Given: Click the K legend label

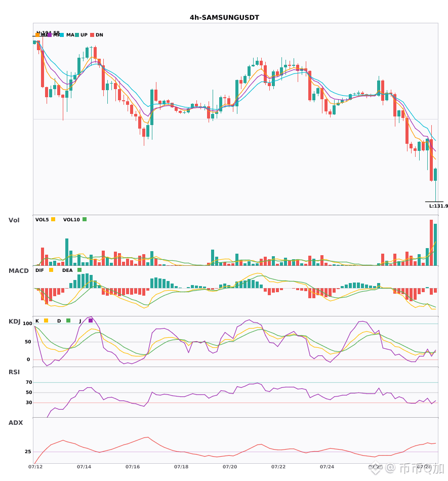Looking at the screenshot, I should point(37,321).
